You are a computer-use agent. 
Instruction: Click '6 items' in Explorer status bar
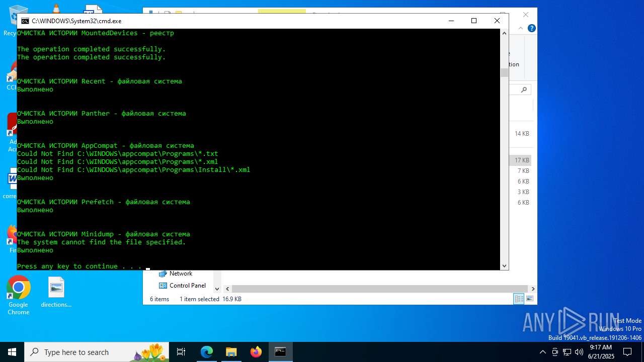point(159,299)
